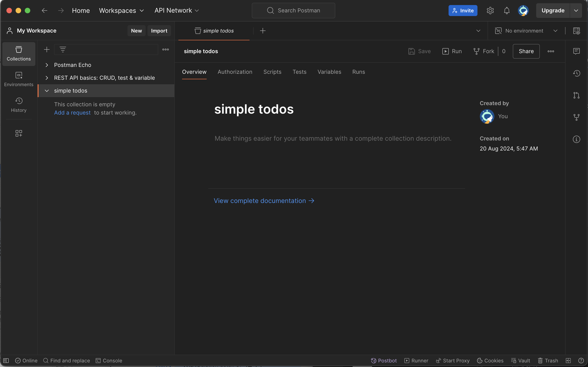
Task: Click Start Proxy in status bar
Action: (453, 360)
